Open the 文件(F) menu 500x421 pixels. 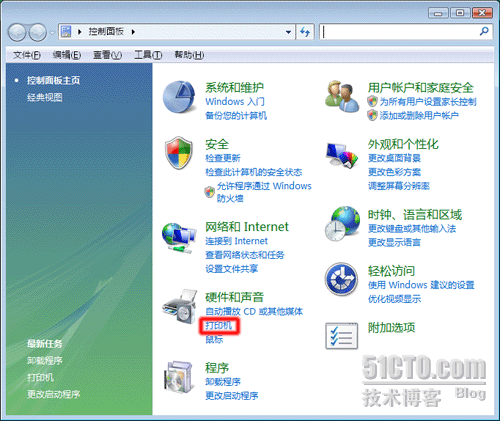coord(27,55)
